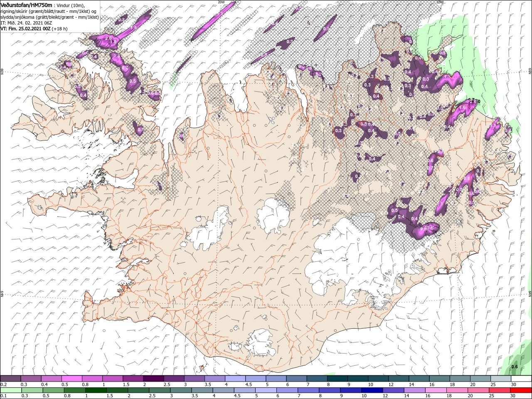Pick the bright pink upper legend swatch starting at 0.5
The image size is (532, 399).
(x=71, y=379)
